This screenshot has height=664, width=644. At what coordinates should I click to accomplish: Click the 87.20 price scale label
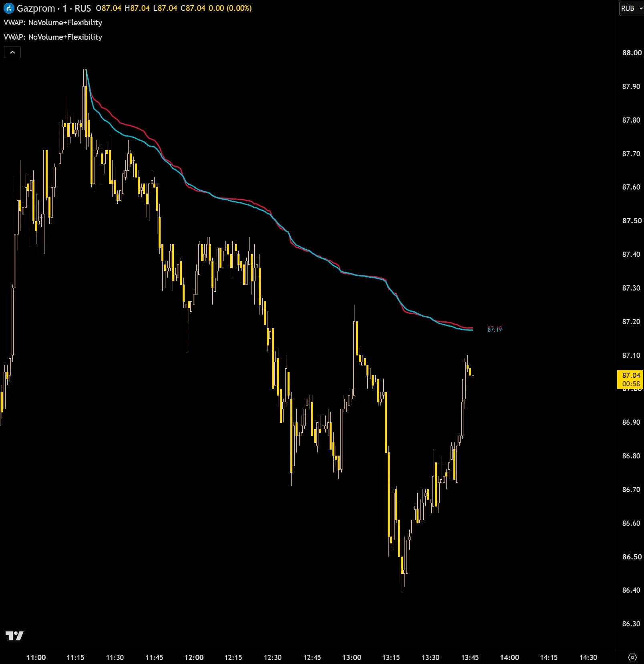(632, 322)
